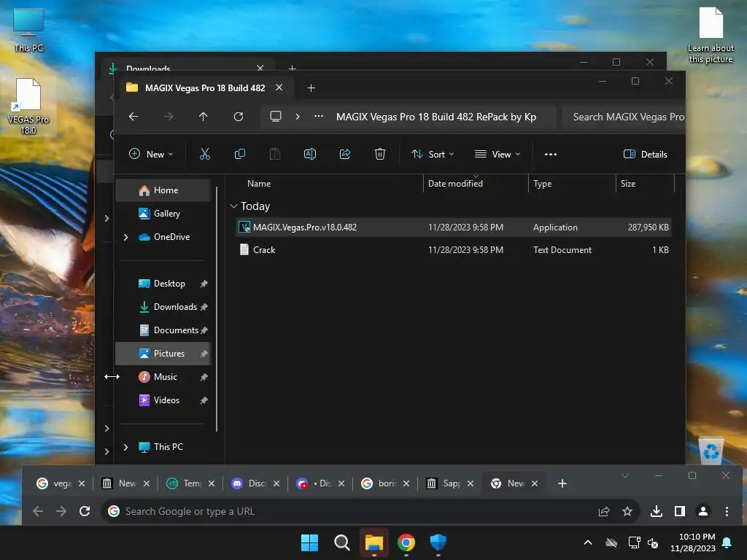Click the Copy icon in Explorer toolbar

click(x=239, y=154)
